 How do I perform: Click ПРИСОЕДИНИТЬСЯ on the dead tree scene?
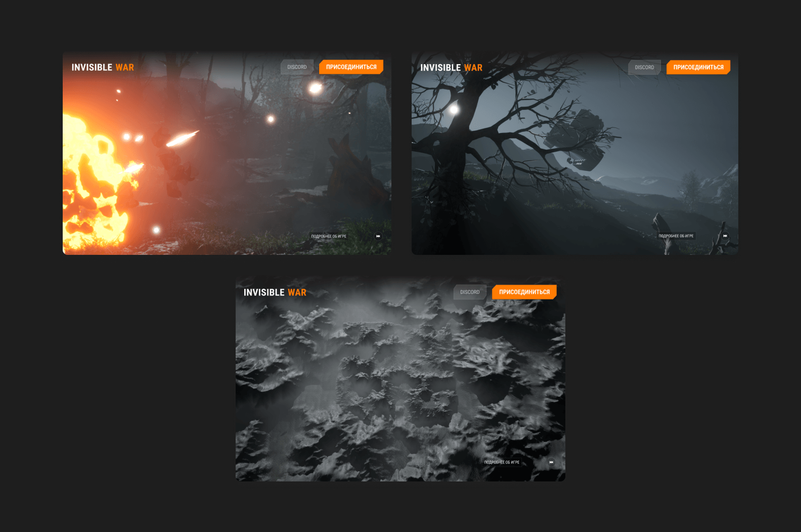click(x=698, y=67)
